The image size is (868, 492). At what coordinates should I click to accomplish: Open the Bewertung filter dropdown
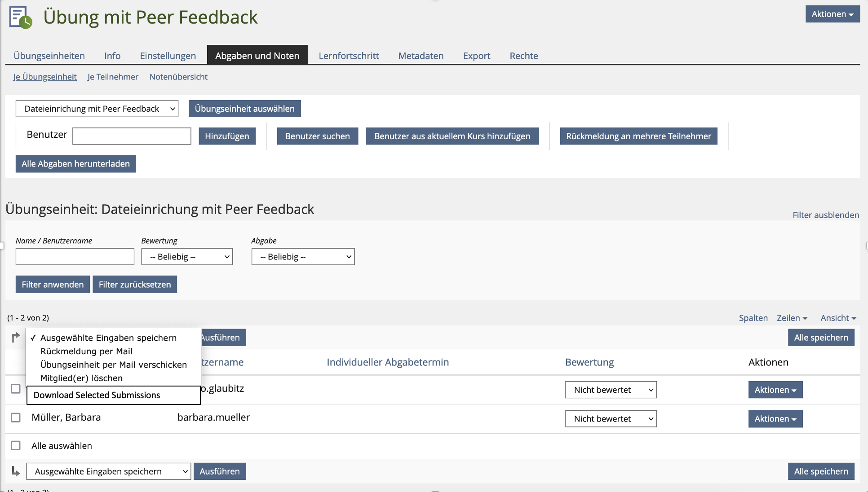pyautogui.click(x=187, y=257)
